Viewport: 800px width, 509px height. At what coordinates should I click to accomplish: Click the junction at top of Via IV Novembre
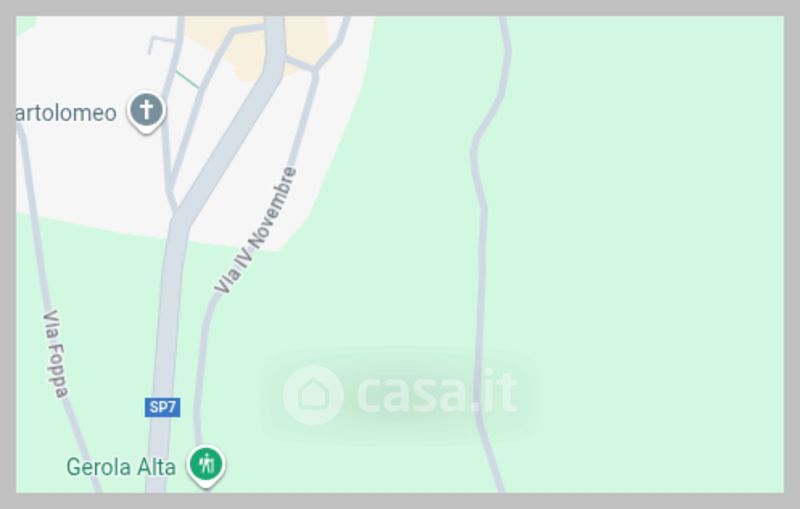coord(315,70)
